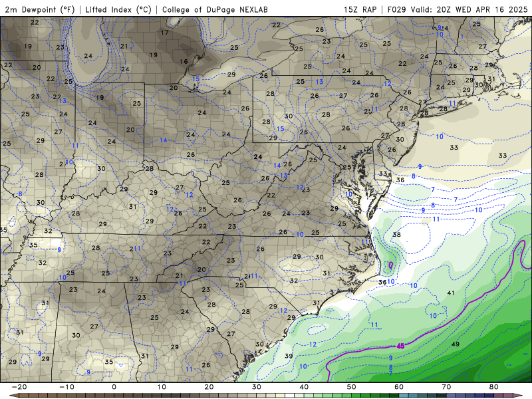Click the "39" dewpoint value off South Carolina

[289, 356]
